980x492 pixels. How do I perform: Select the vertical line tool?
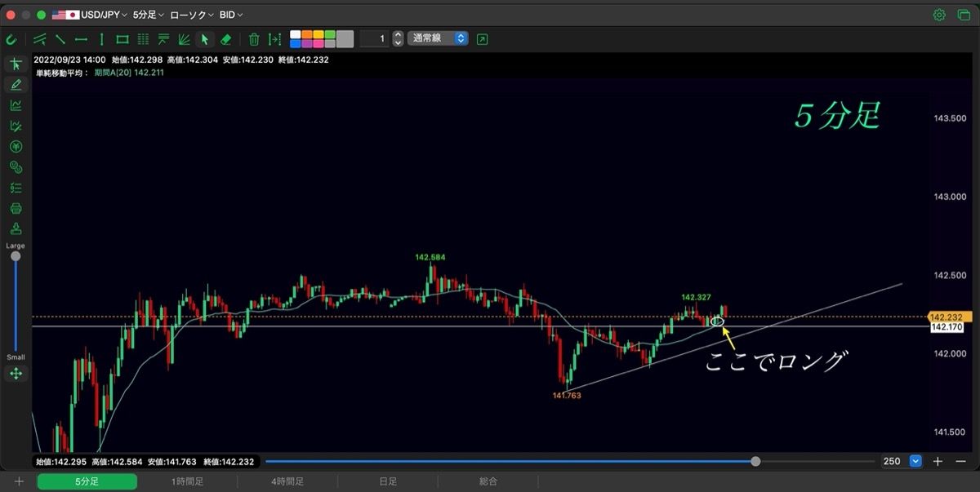(101, 39)
